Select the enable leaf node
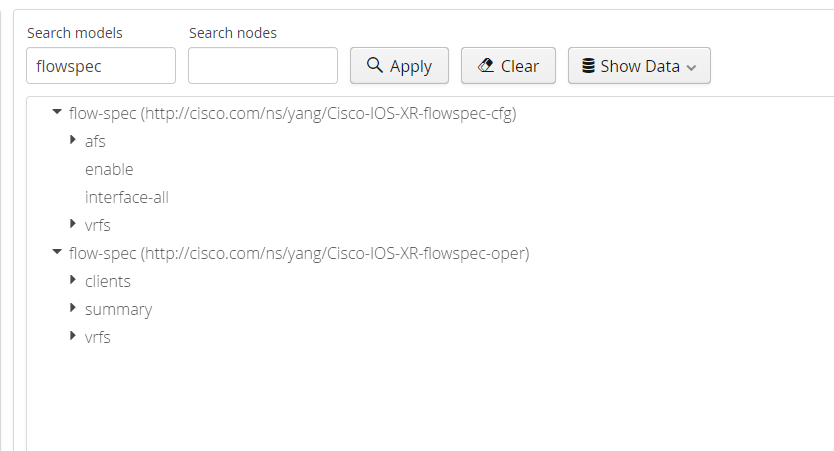 [x=109, y=169]
